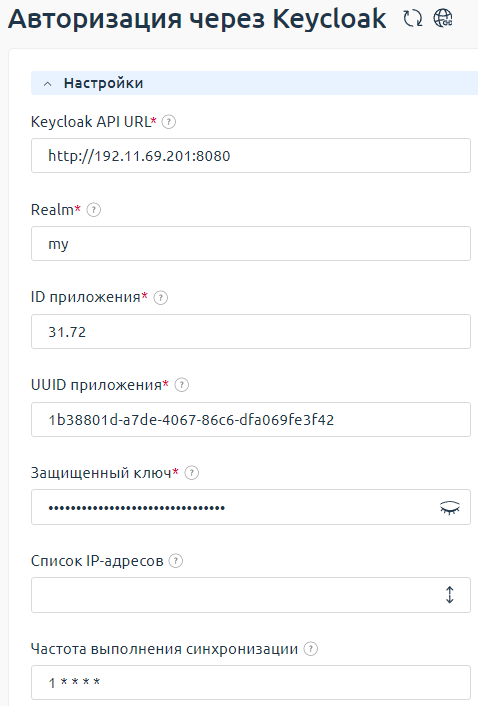The image size is (478, 706).
Task: Open the help tooltip for Keycloak API URL
Action: [169, 122]
